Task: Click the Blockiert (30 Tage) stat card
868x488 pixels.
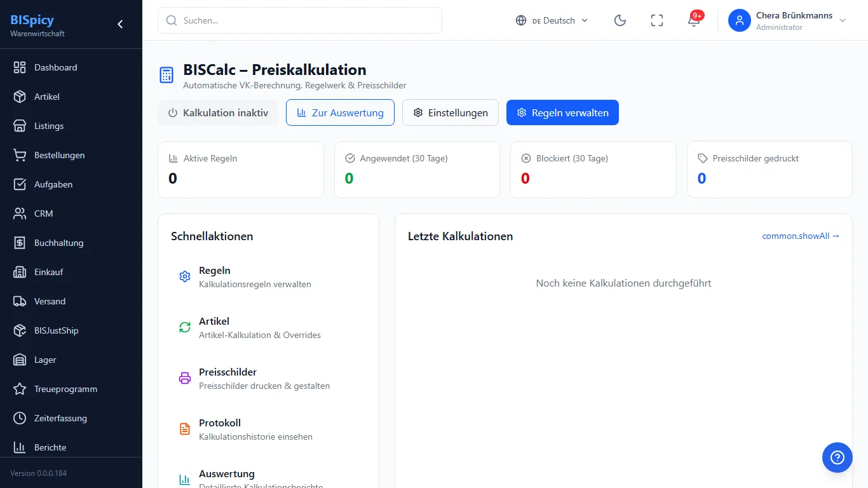Action: point(593,170)
